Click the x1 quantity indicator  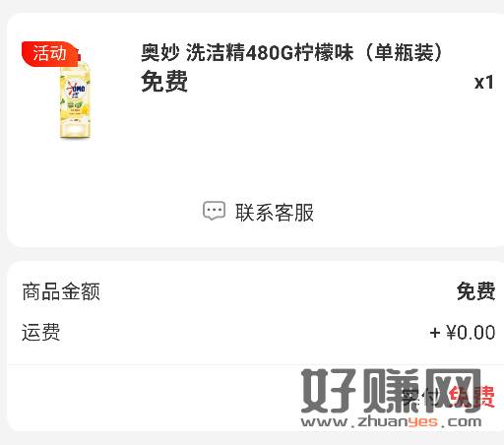483,82
